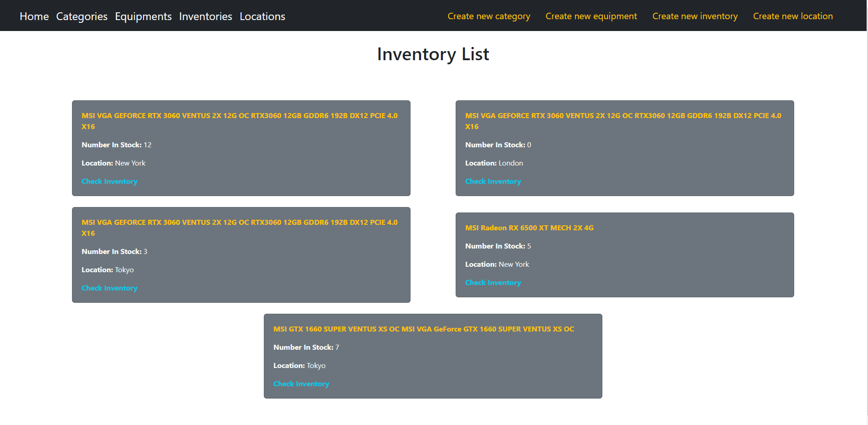Open the Categories page
This screenshot has height=425, width=868.
[x=82, y=16]
